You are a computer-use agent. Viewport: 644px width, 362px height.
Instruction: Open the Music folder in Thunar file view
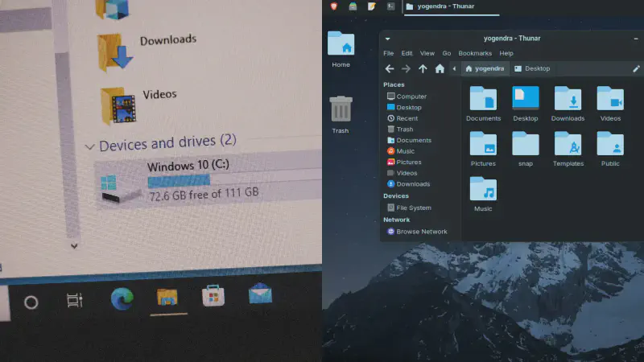tap(483, 194)
